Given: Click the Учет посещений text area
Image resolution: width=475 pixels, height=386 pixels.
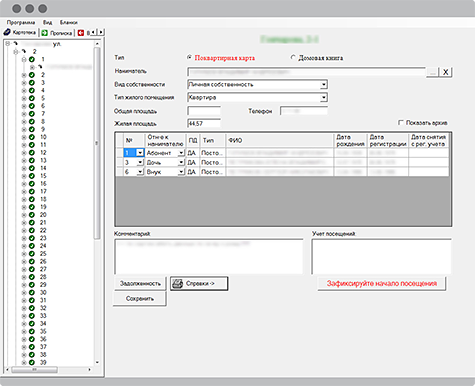Looking at the screenshot, I should click(382, 256).
